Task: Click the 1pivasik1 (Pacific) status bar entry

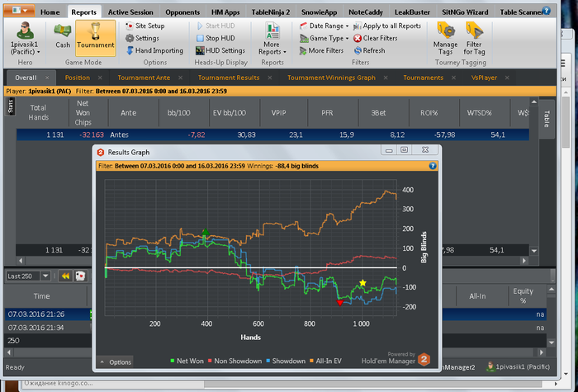Action: coord(519,367)
